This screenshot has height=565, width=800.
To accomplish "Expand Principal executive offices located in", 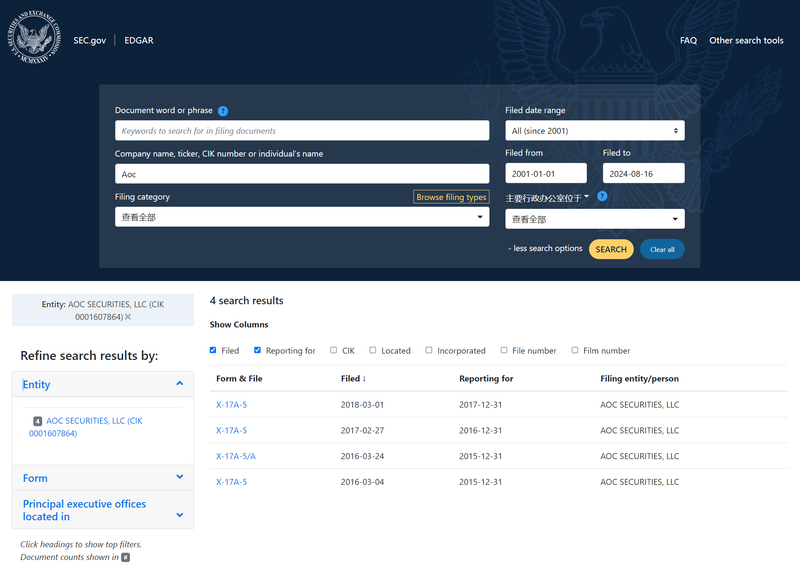I will tap(103, 510).
